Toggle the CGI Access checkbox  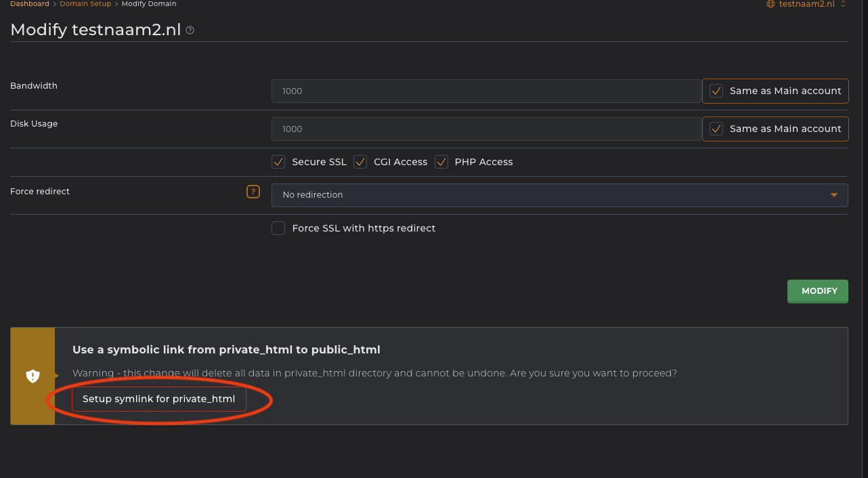(360, 162)
